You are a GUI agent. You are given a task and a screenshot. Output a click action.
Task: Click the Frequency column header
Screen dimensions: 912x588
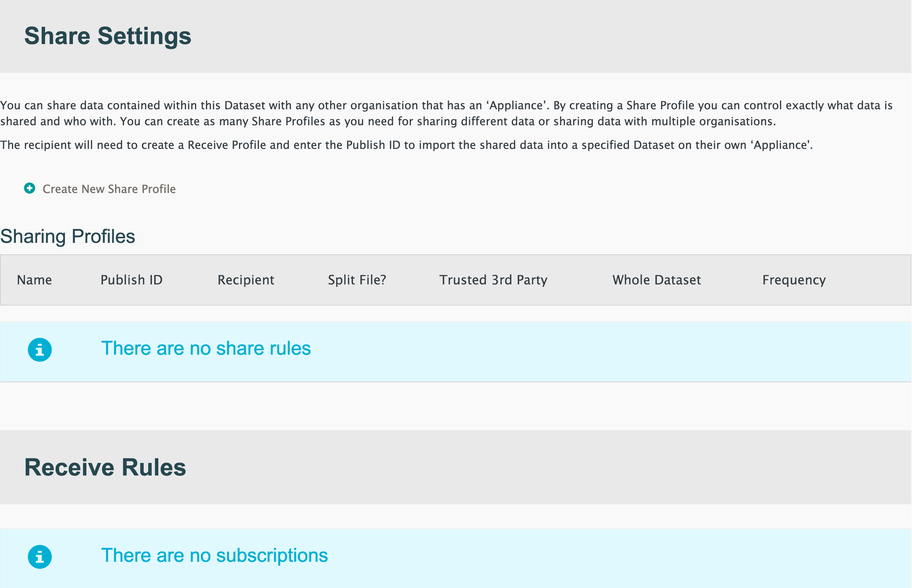click(794, 280)
